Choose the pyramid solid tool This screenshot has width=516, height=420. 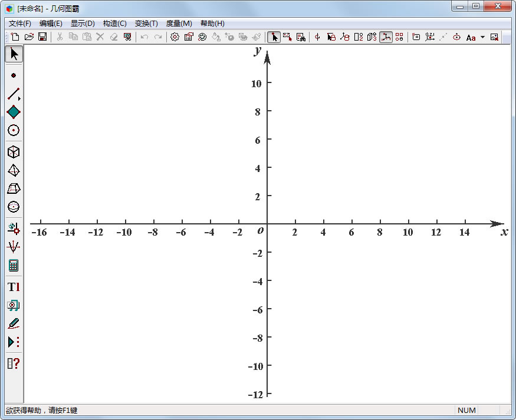[x=14, y=170]
